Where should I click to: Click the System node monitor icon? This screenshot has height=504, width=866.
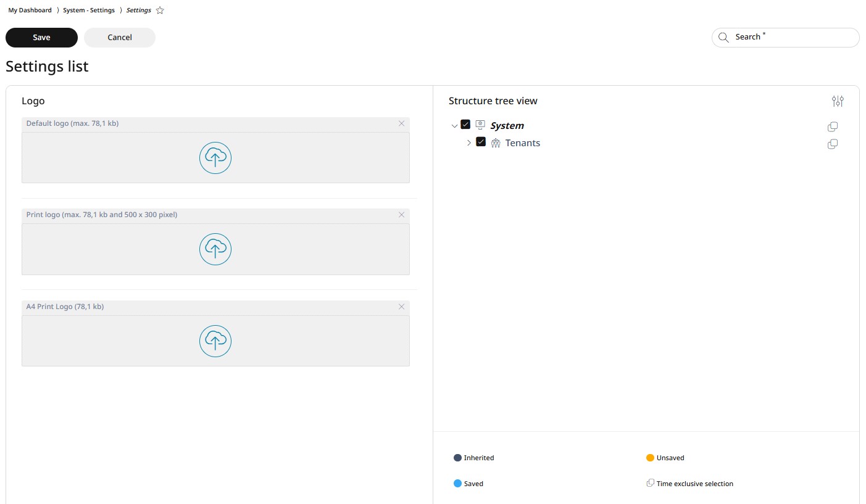(480, 125)
